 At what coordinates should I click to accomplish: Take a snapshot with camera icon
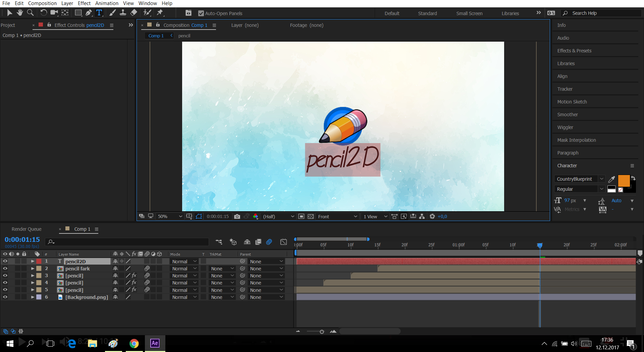click(x=237, y=216)
